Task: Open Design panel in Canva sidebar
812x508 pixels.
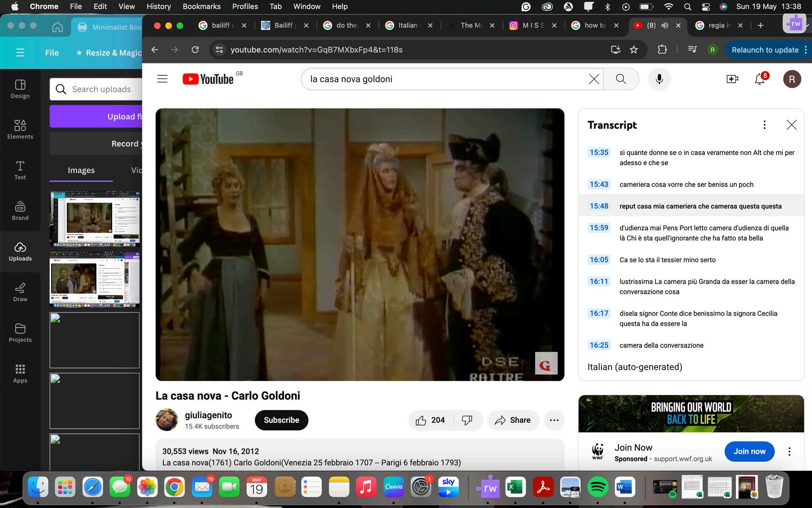Action: pyautogui.click(x=20, y=88)
